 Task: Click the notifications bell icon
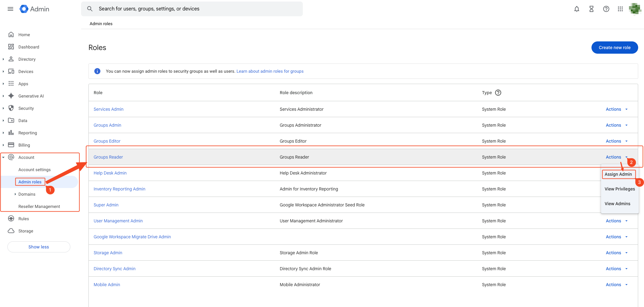pos(576,9)
